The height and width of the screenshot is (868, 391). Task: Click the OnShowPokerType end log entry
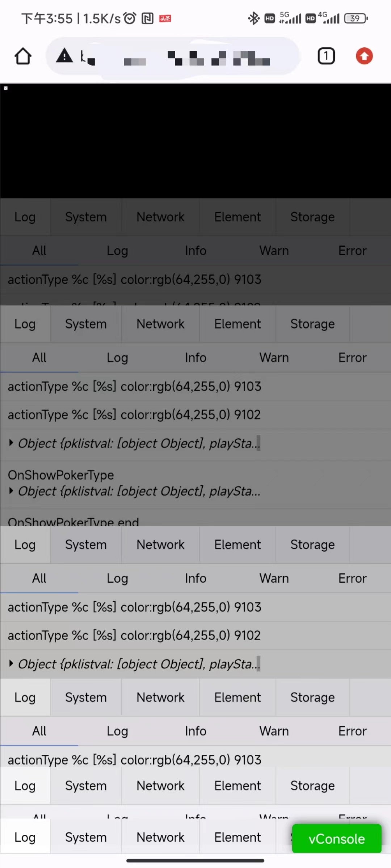[73, 521]
